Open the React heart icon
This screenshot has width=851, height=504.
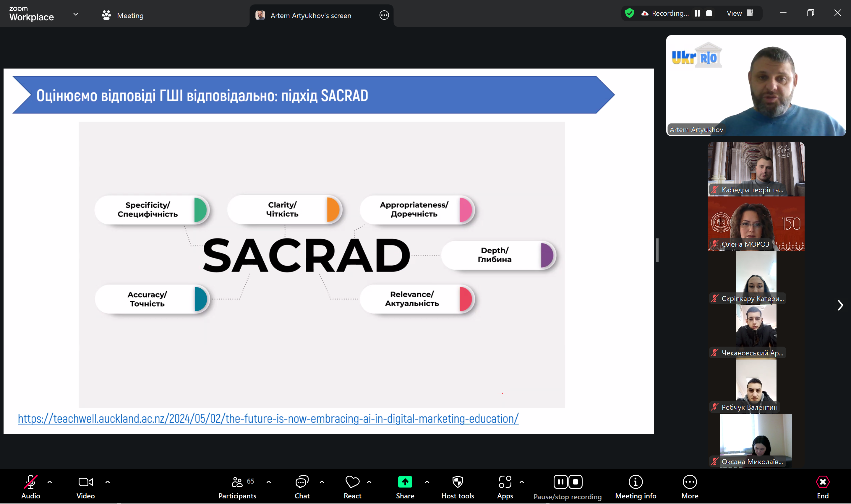(x=352, y=482)
